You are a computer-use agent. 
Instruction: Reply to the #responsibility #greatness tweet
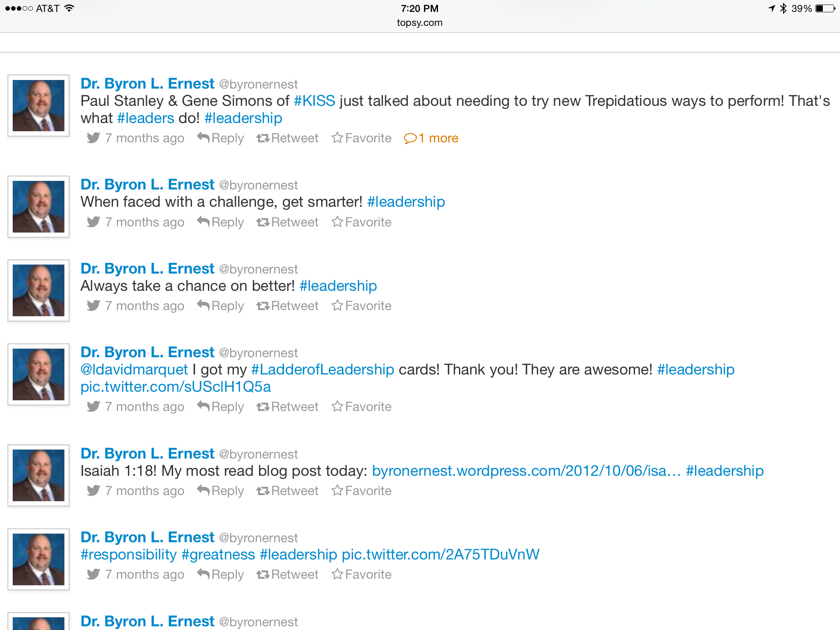point(221,575)
